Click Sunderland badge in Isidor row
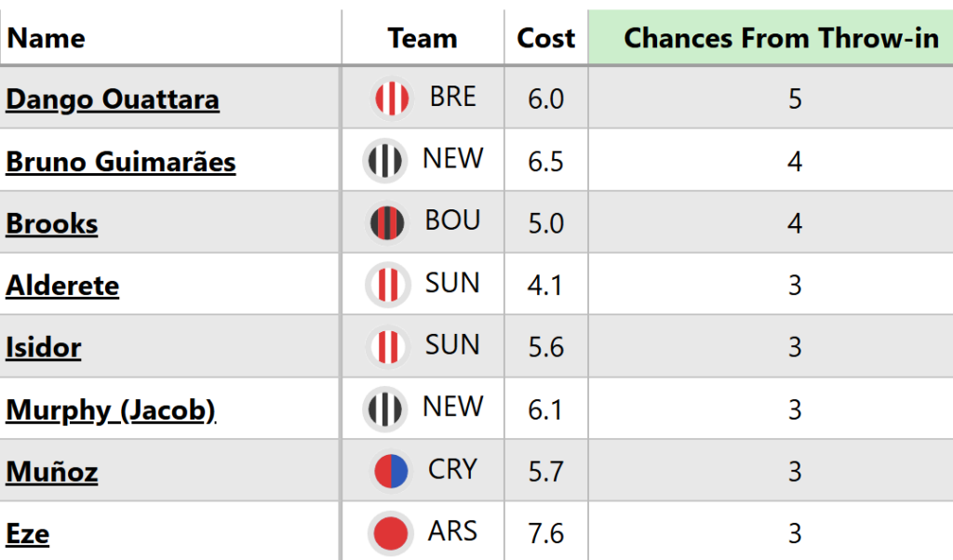Viewport: 953px width, 560px height. tap(388, 347)
